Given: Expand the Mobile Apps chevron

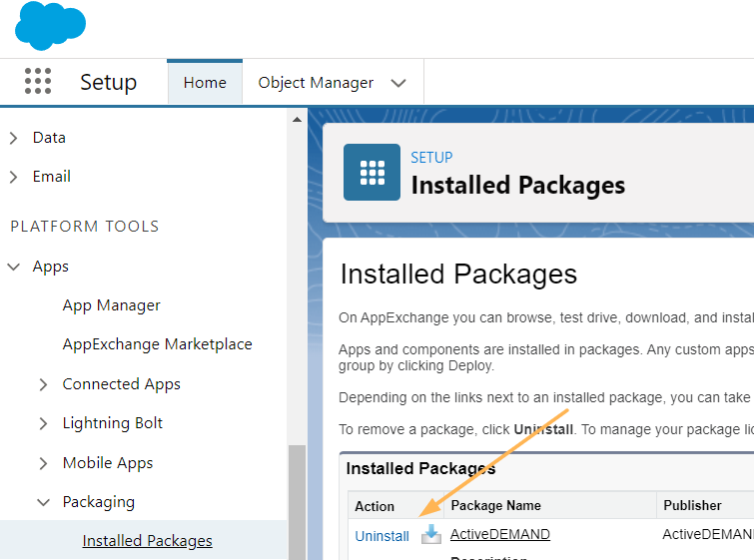Looking at the screenshot, I should tap(43, 463).
